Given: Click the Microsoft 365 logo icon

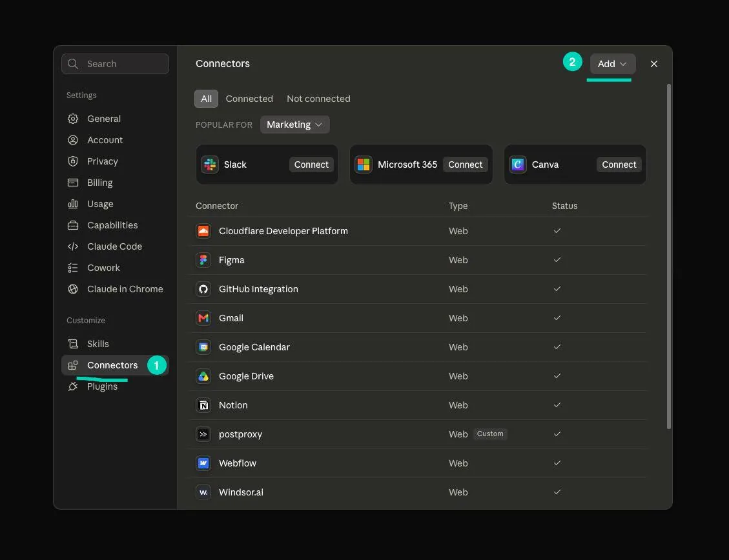Looking at the screenshot, I should [364, 165].
